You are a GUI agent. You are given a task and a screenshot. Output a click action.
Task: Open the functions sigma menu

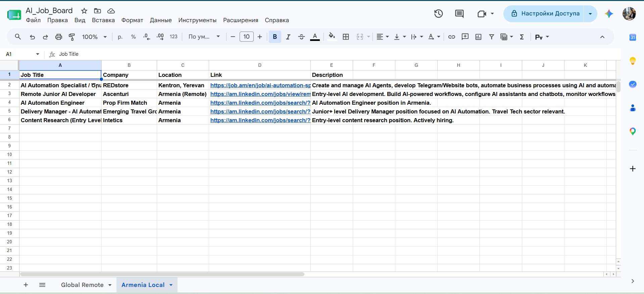click(x=522, y=37)
